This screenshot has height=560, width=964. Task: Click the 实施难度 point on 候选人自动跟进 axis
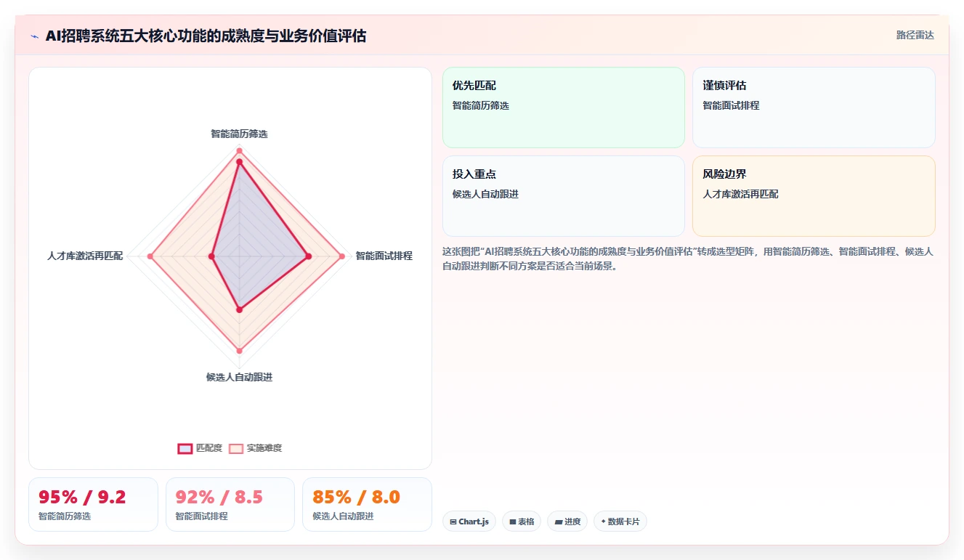(239, 351)
